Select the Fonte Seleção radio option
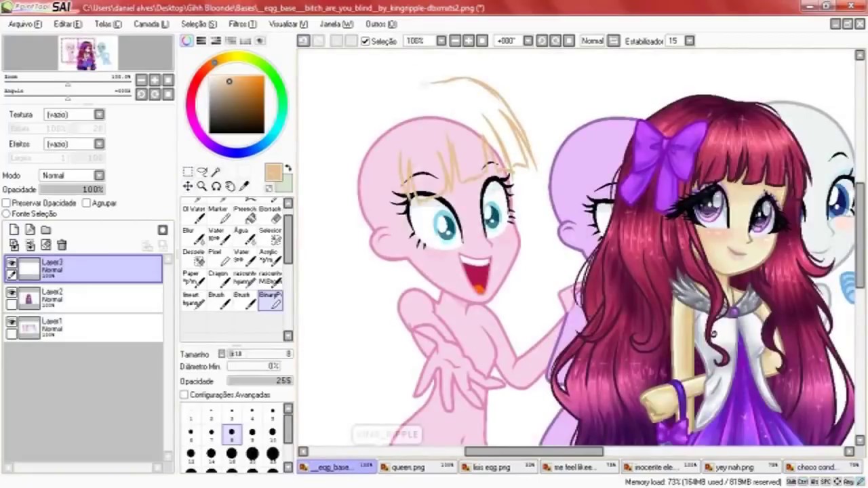 point(6,213)
